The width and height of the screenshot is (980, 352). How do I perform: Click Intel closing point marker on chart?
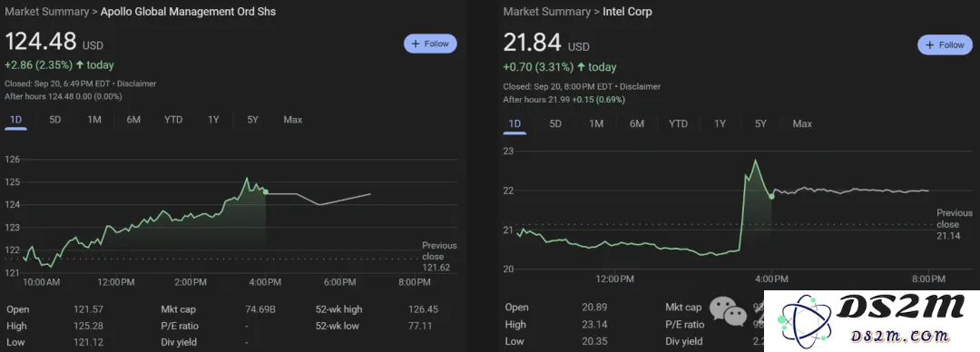point(772,196)
